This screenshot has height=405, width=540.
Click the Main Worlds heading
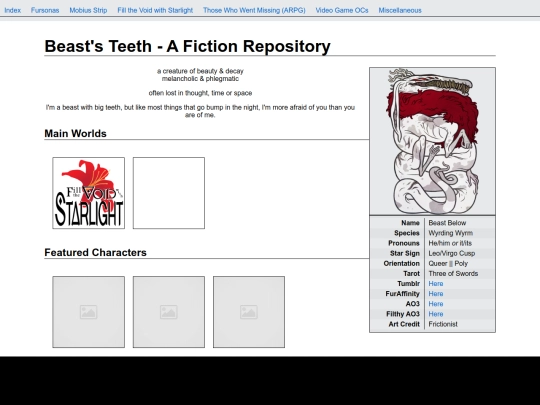[x=75, y=134]
